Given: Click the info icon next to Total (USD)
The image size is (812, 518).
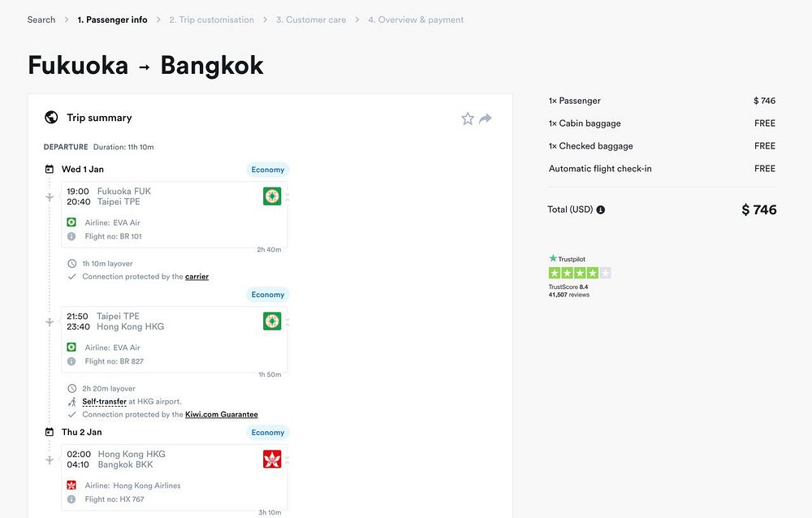Looking at the screenshot, I should coord(601,209).
